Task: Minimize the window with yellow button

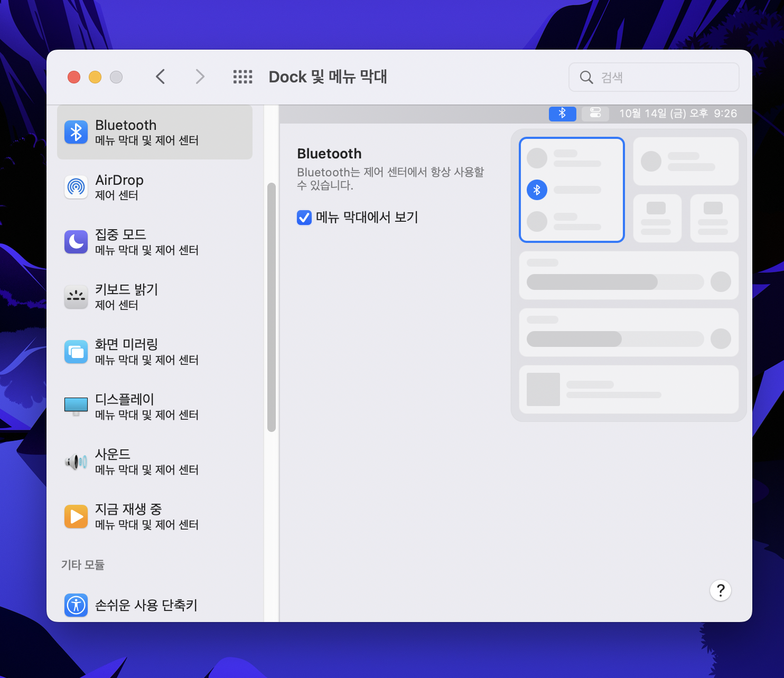Action: pos(95,77)
